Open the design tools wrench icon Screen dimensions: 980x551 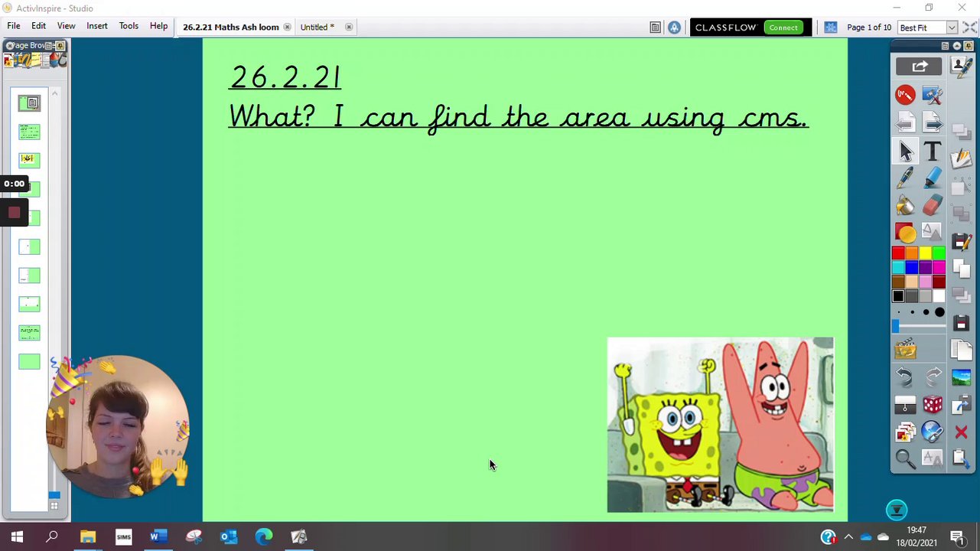tap(933, 95)
